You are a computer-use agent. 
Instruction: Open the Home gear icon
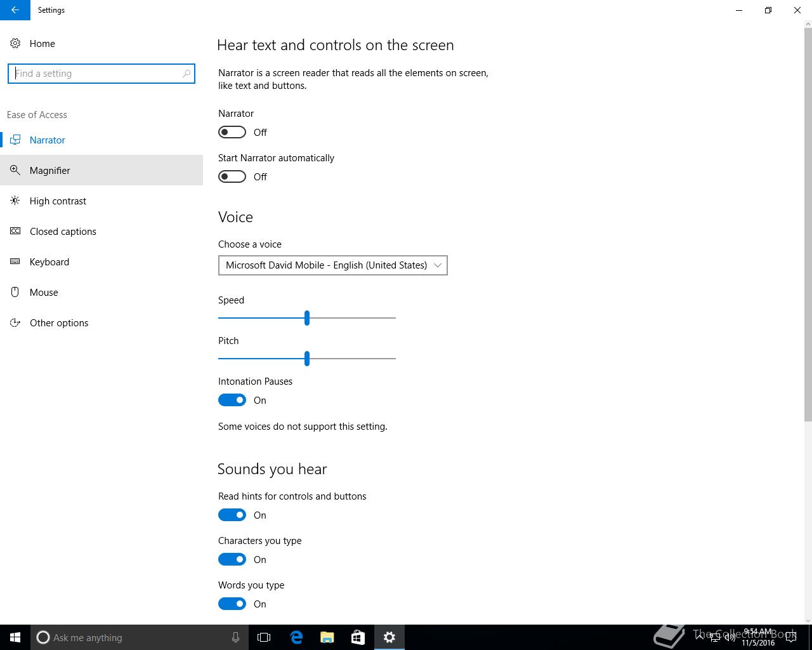[x=15, y=43]
